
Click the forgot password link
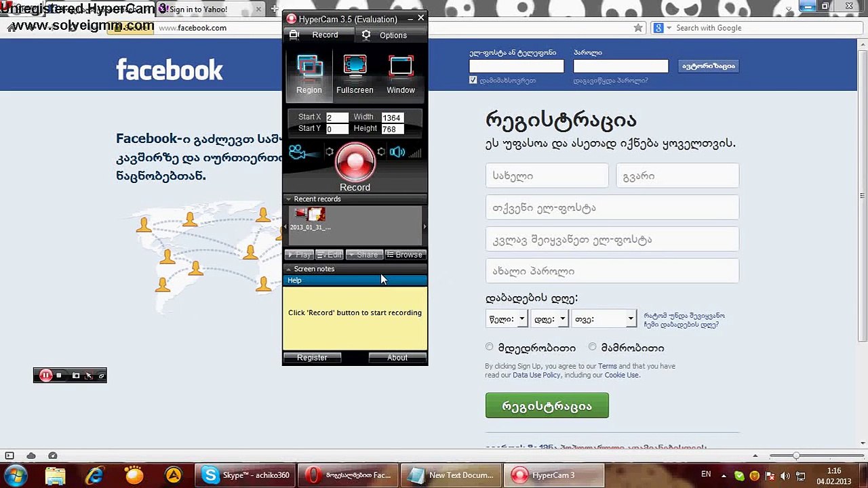click(x=610, y=81)
